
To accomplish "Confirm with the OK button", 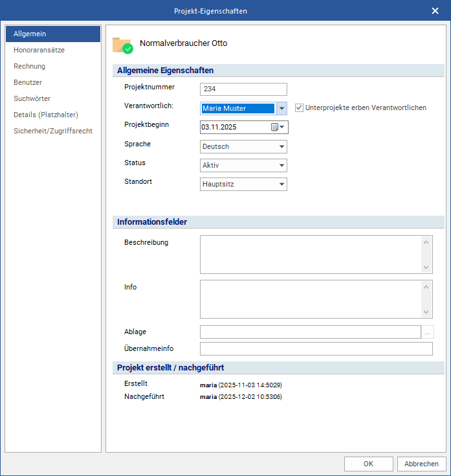I will tap(369, 464).
